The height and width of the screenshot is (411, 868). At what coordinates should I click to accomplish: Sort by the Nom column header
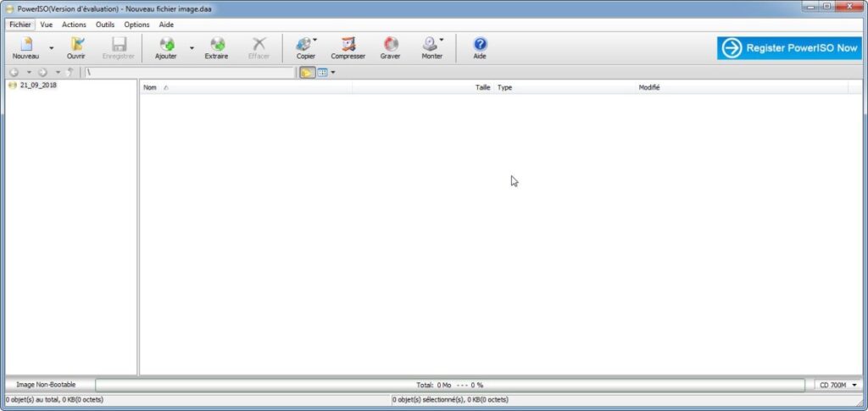246,87
